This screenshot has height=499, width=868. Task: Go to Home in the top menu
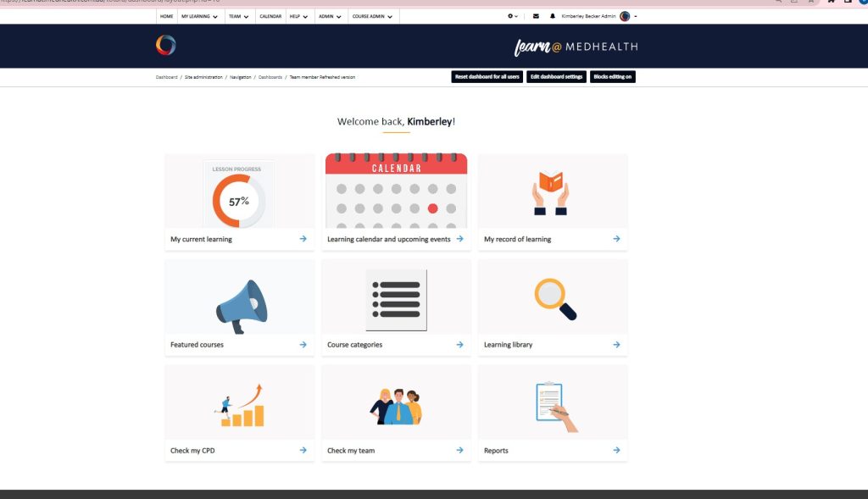[167, 17]
